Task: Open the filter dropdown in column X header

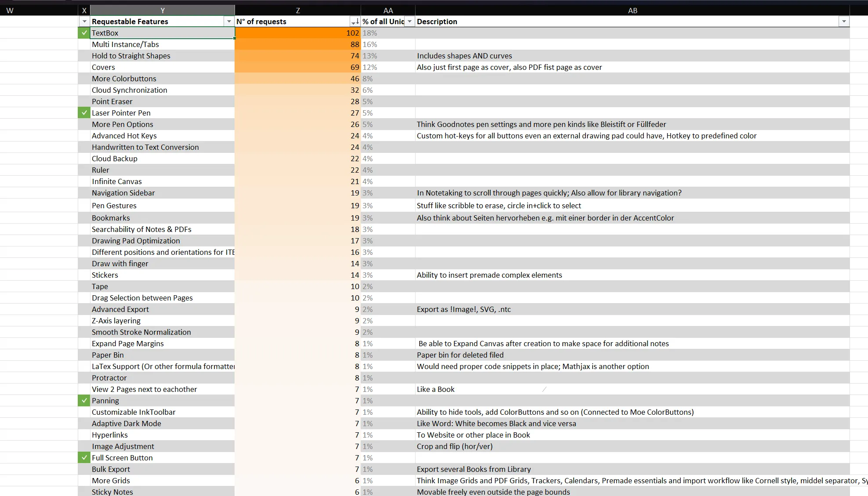Action: pos(84,22)
